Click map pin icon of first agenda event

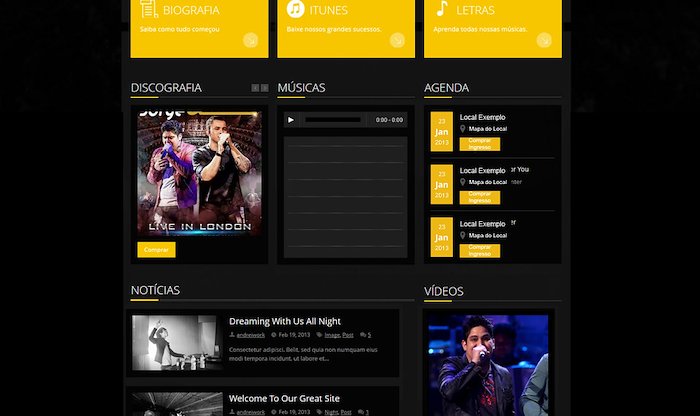[x=462, y=129]
